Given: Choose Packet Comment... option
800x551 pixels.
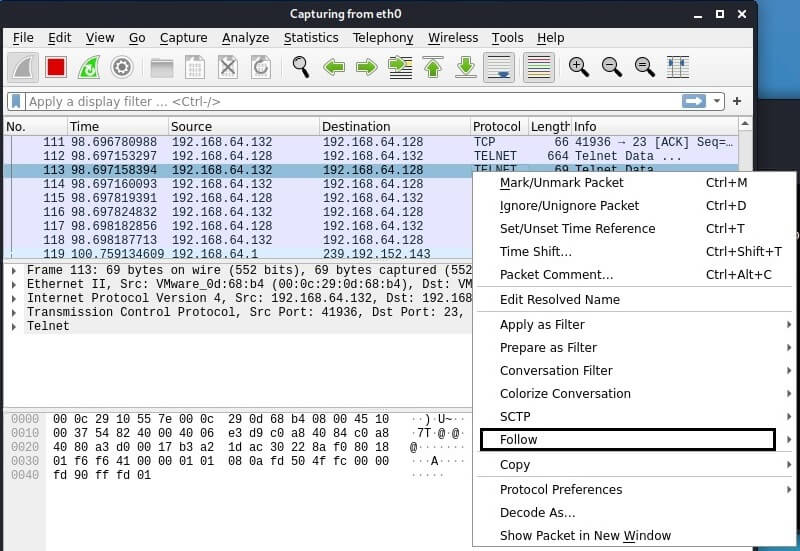Looking at the screenshot, I should [x=634, y=274].
